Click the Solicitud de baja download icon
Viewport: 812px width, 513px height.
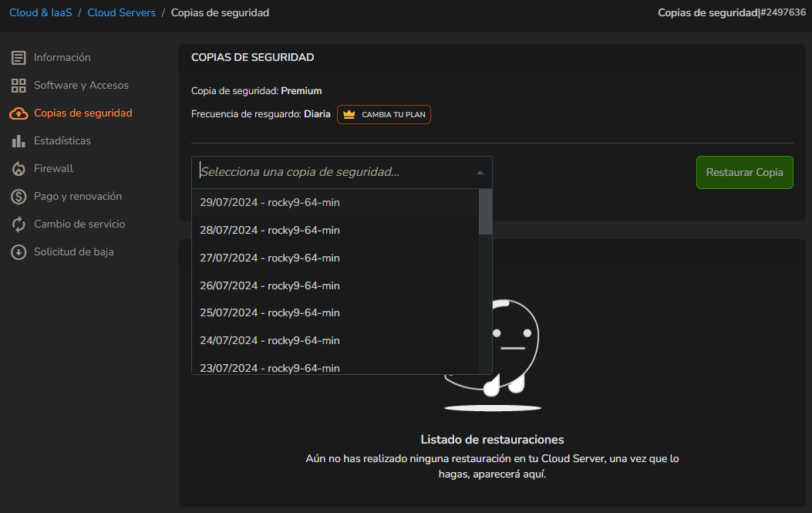coord(19,252)
